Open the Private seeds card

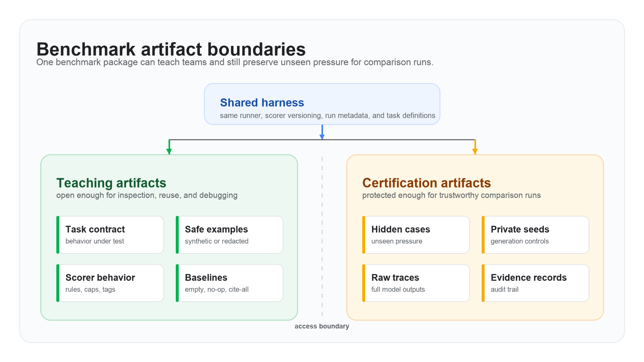click(536, 235)
